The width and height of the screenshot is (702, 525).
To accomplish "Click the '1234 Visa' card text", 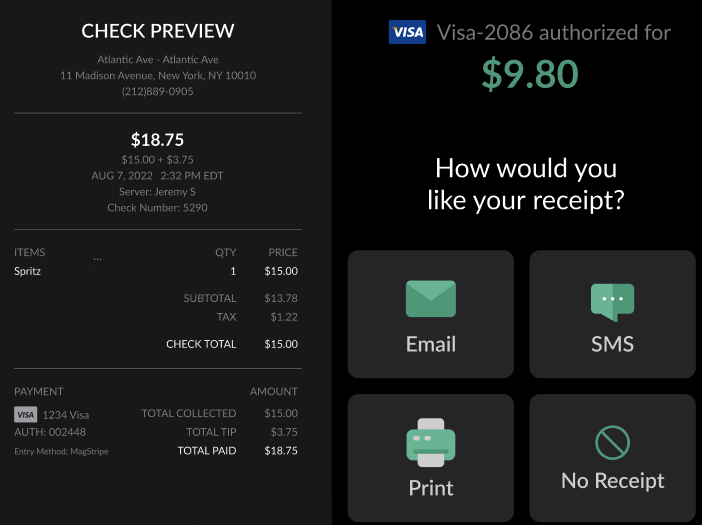I will 66,415.
